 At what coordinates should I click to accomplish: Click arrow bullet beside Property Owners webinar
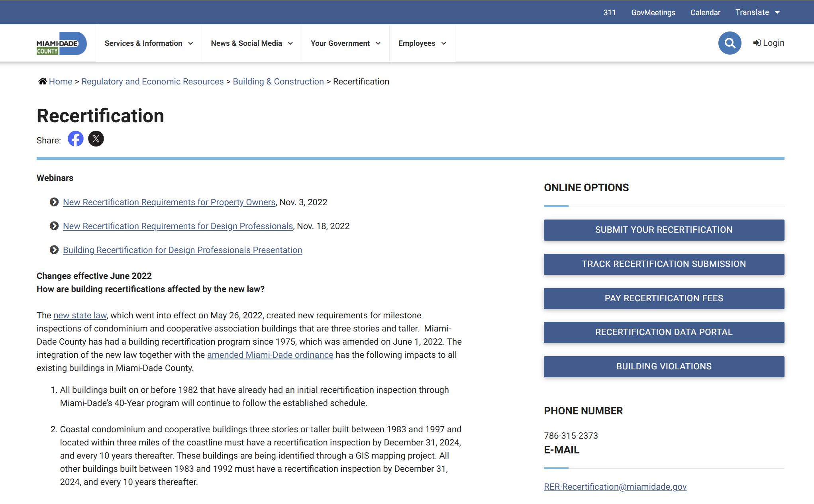point(54,202)
